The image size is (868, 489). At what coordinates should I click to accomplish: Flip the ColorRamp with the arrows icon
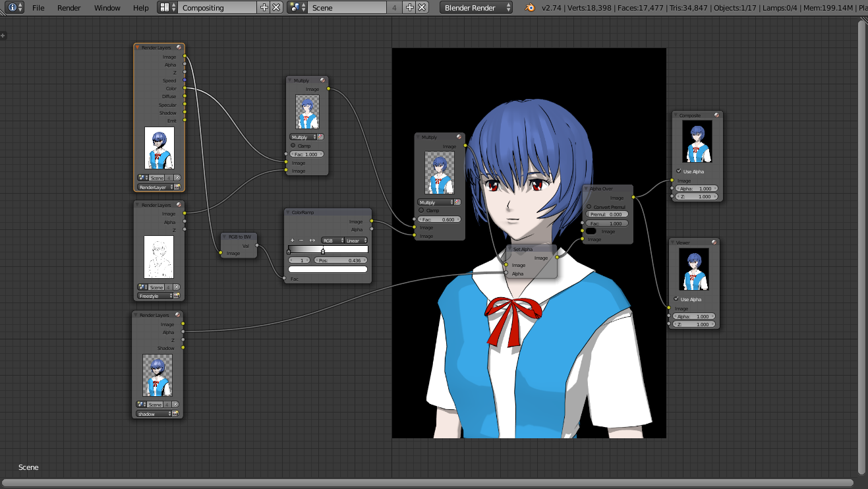click(312, 240)
